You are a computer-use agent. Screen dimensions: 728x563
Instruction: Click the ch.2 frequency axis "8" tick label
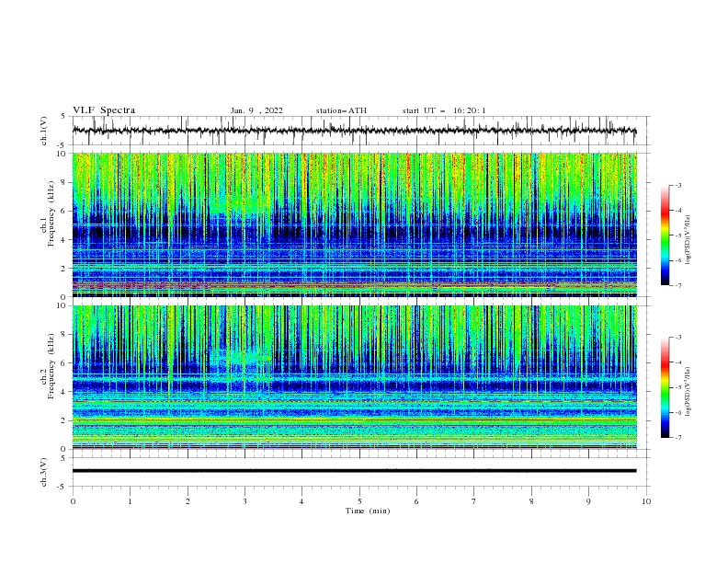64,335
